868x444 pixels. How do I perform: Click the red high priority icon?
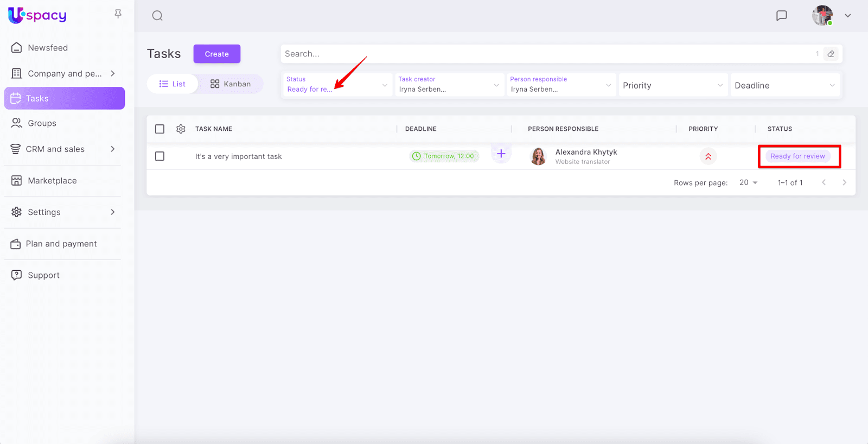[x=708, y=156]
